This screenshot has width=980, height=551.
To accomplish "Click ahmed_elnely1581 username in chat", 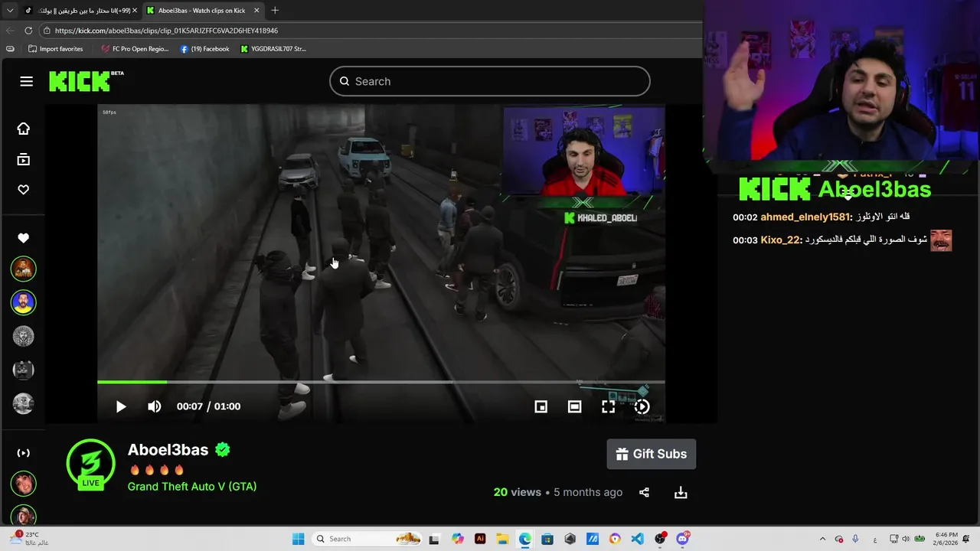I will (805, 217).
